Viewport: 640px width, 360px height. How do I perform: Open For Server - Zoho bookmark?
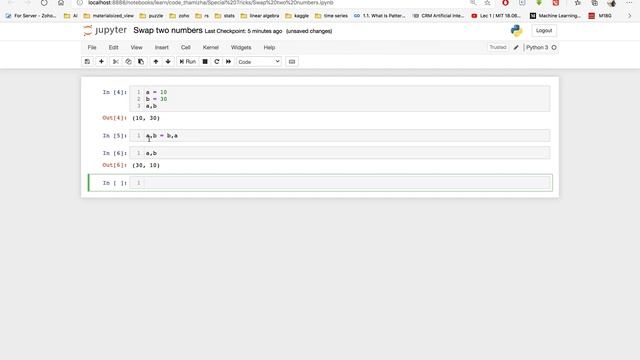point(31,16)
